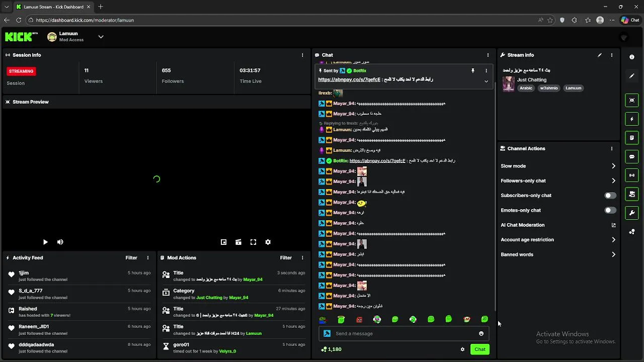This screenshot has width=644, height=362.
Task: Click the w3shmlo stream tag
Action: tap(549, 88)
